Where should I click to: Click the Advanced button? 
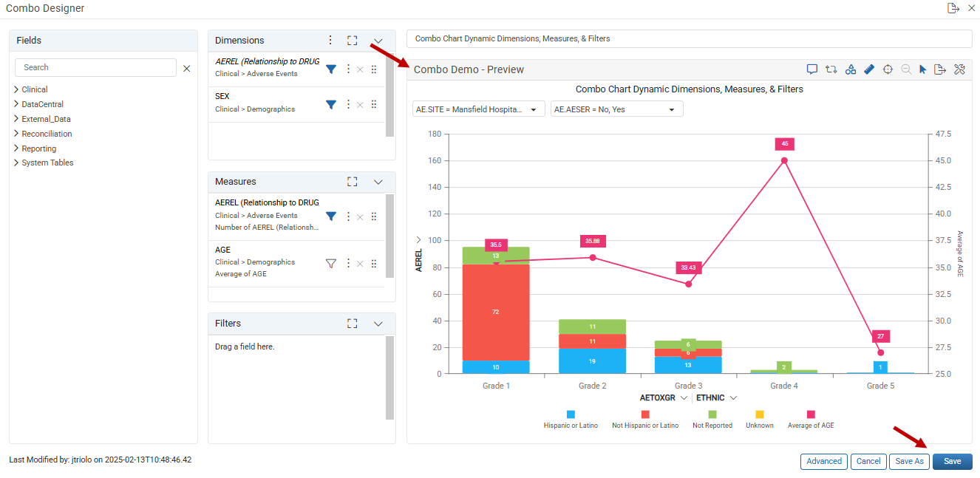tap(824, 461)
